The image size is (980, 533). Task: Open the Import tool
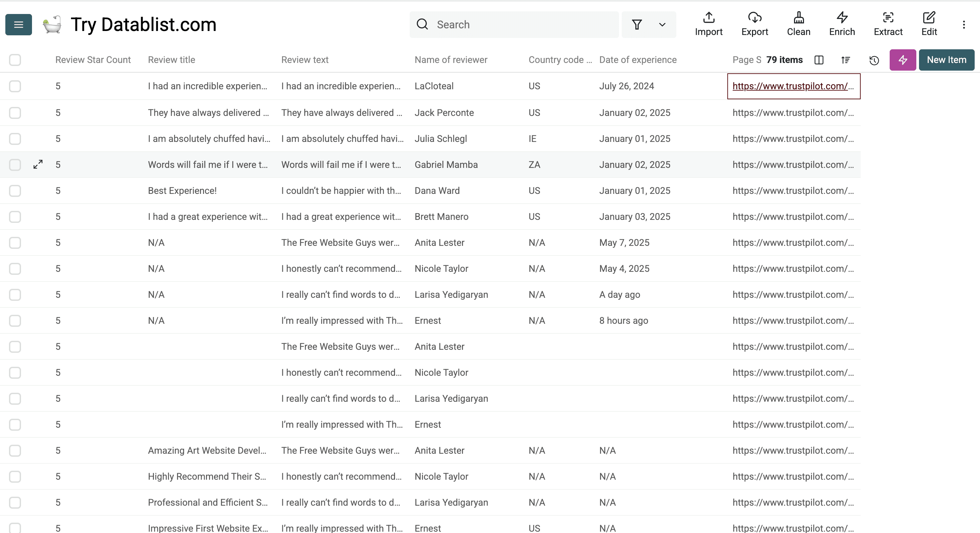click(x=708, y=24)
